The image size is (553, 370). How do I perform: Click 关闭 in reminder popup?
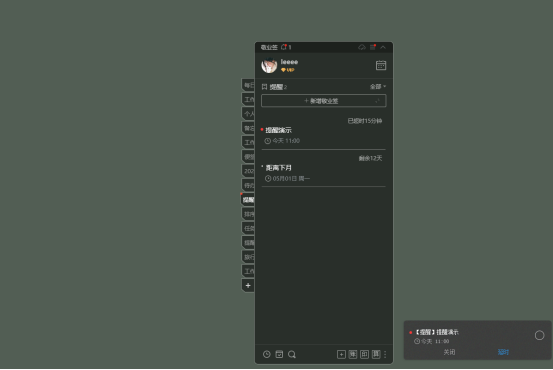449,352
